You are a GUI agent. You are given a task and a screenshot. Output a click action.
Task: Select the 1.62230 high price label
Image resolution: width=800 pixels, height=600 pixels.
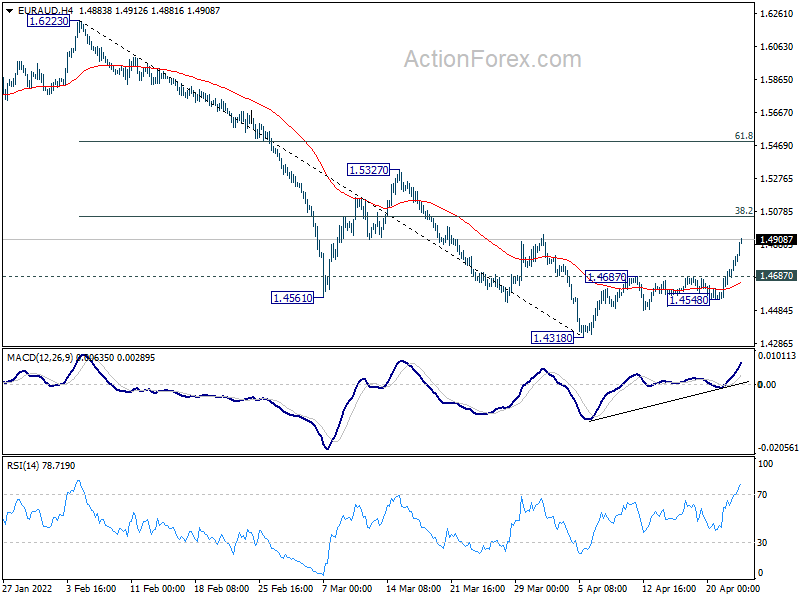[48, 21]
